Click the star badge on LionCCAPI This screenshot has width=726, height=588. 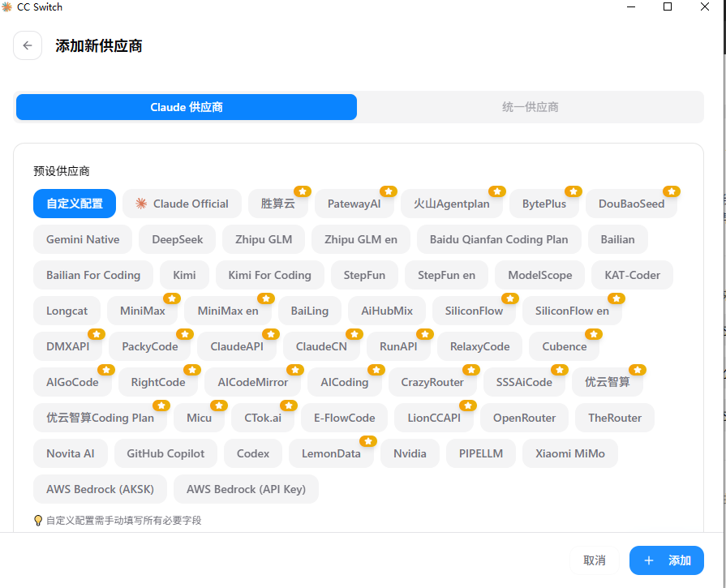467,406
